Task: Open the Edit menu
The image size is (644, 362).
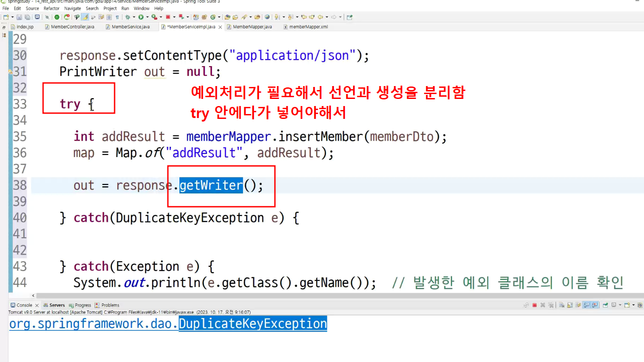Action: pos(17,8)
